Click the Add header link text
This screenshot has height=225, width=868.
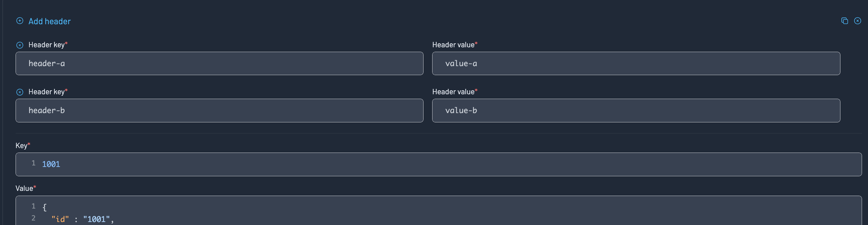tap(49, 21)
